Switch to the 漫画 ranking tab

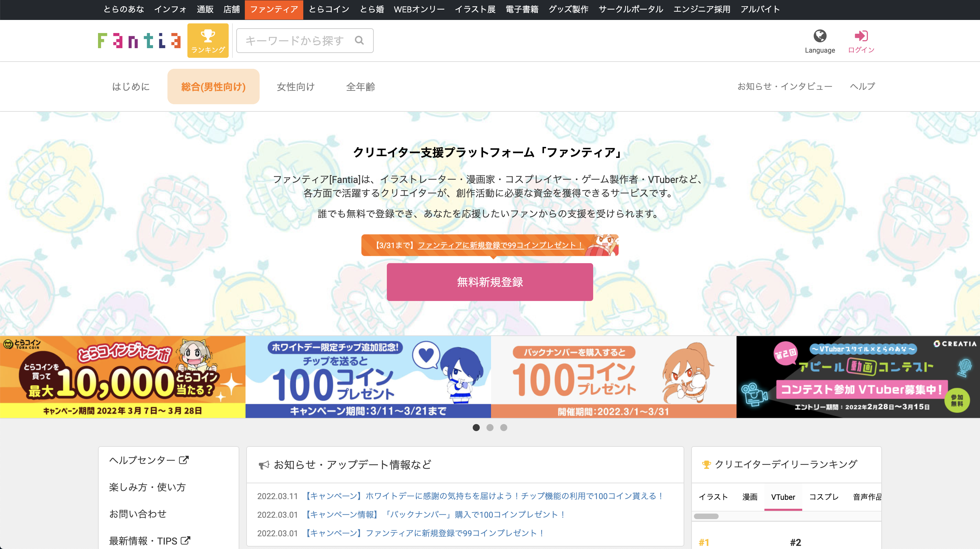750,497
